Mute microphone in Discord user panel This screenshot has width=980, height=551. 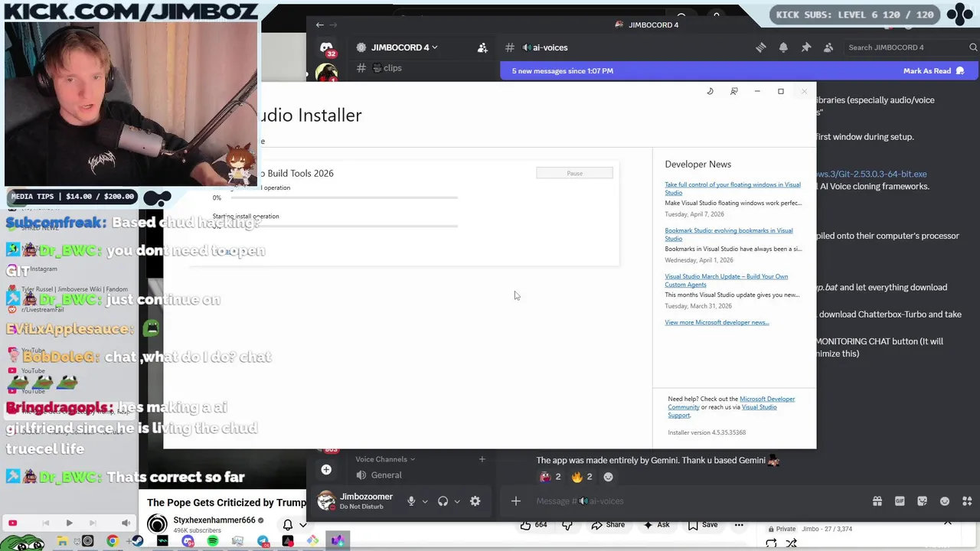pos(411,501)
